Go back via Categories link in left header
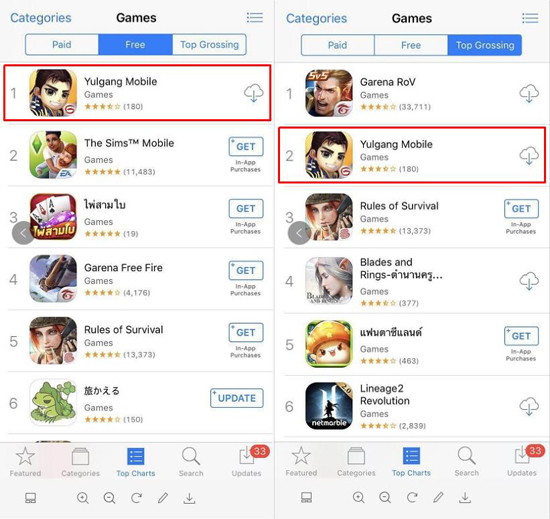Screen dimensions: 550x519 pyautogui.click(x=41, y=18)
